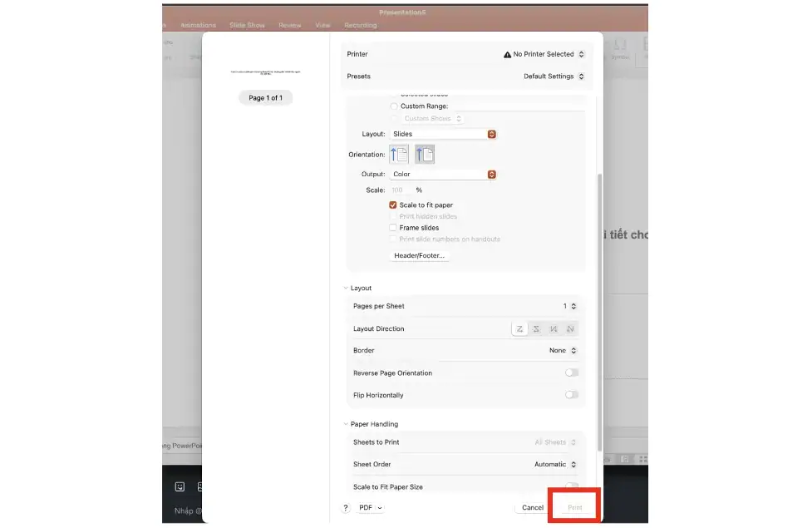Open the Header/Footer settings
Image resolution: width=812 pixels, height=528 pixels.
(x=419, y=255)
